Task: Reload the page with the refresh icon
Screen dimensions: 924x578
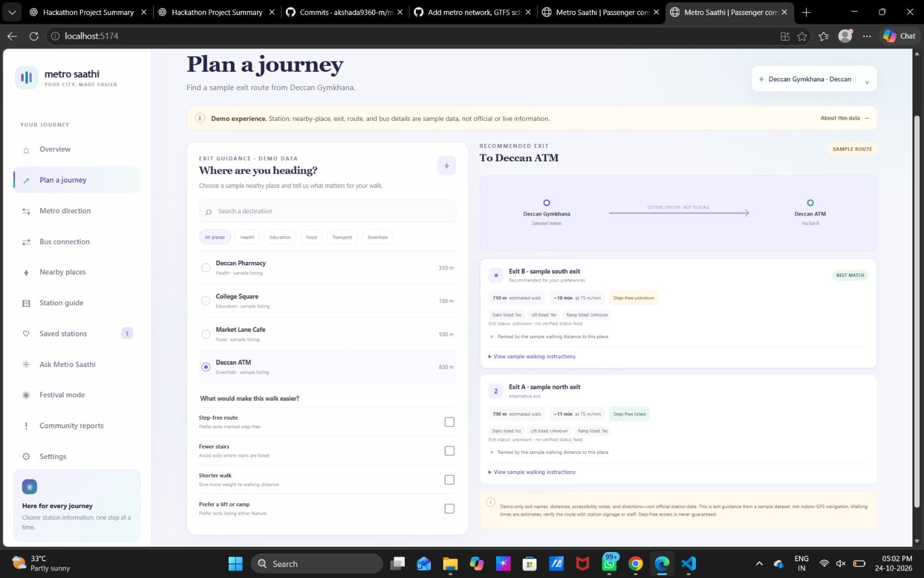Action: tap(34, 36)
